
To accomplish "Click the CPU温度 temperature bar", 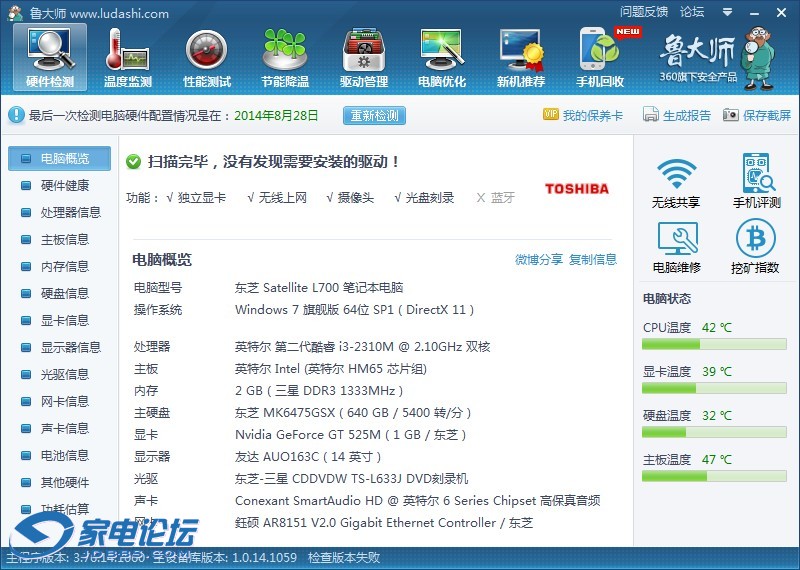I will (714, 344).
